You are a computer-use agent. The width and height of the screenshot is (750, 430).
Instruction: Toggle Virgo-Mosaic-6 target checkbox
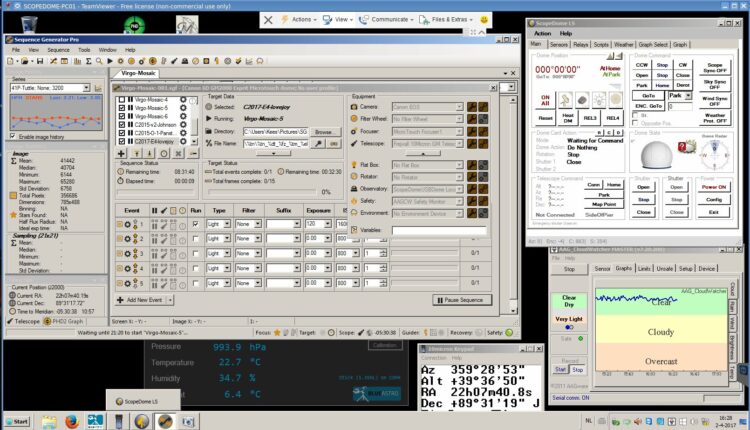tap(122, 117)
